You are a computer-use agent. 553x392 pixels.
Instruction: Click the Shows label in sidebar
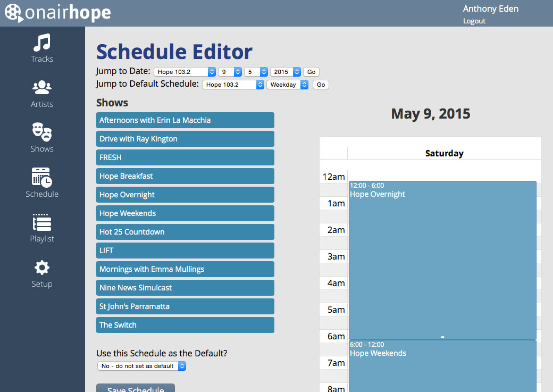[42, 149]
